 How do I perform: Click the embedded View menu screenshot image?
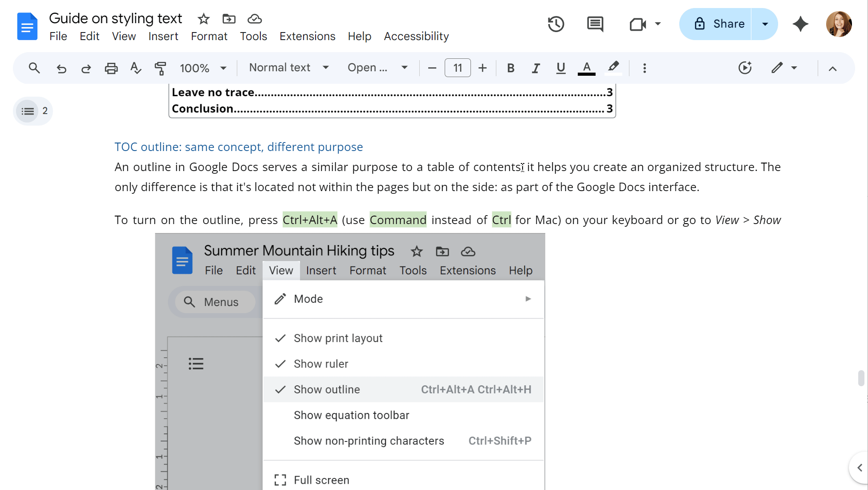pyautogui.click(x=350, y=362)
